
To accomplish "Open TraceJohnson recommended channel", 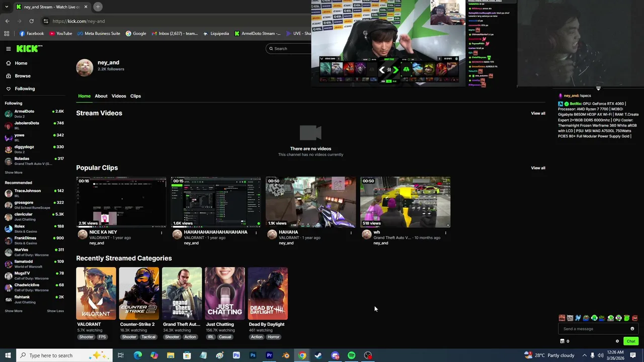I will tap(33, 193).
